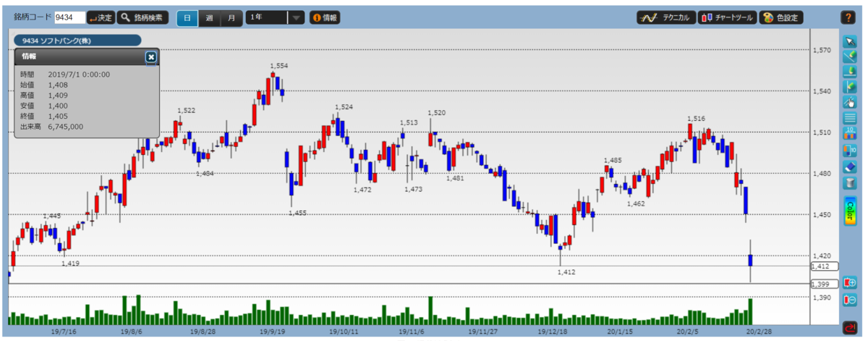Image resolution: width=868 pixels, height=341 pixels.
Task: Open 銘柄検索 stock search
Action: [x=143, y=17]
